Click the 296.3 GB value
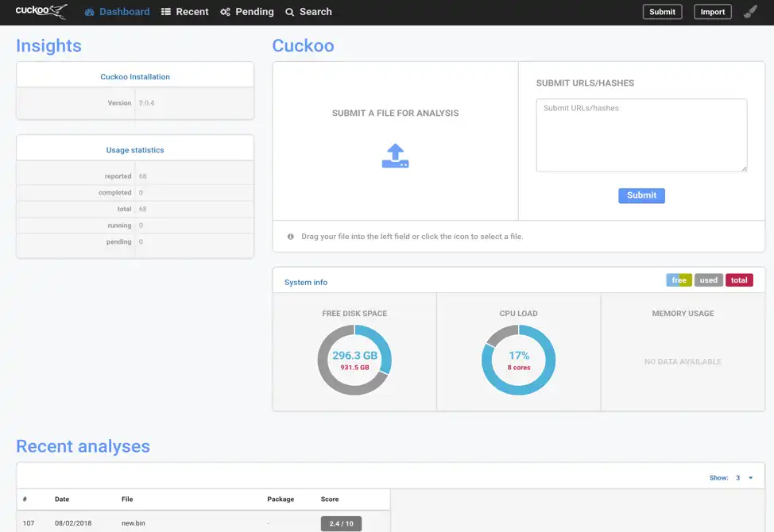The image size is (774, 532). [354, 356]
